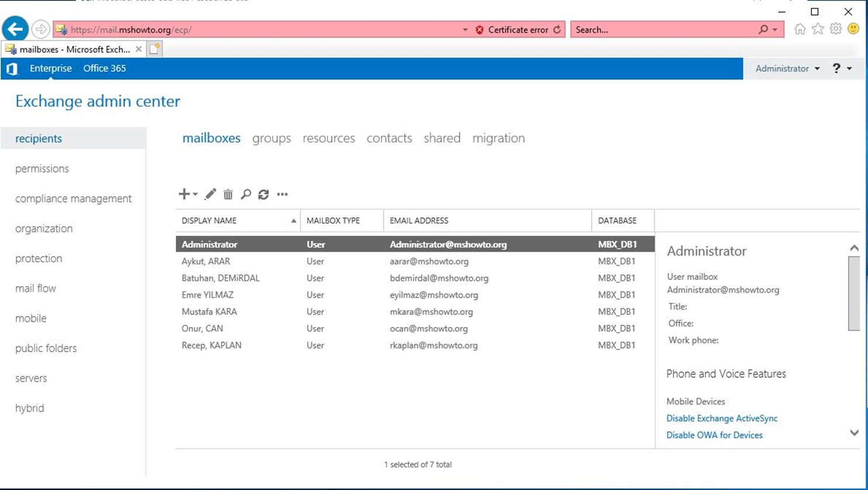Click the Office logo icon in blue bar
Image resolution: width=868 pixels, height=490 pixels.
tap(12, 69)
